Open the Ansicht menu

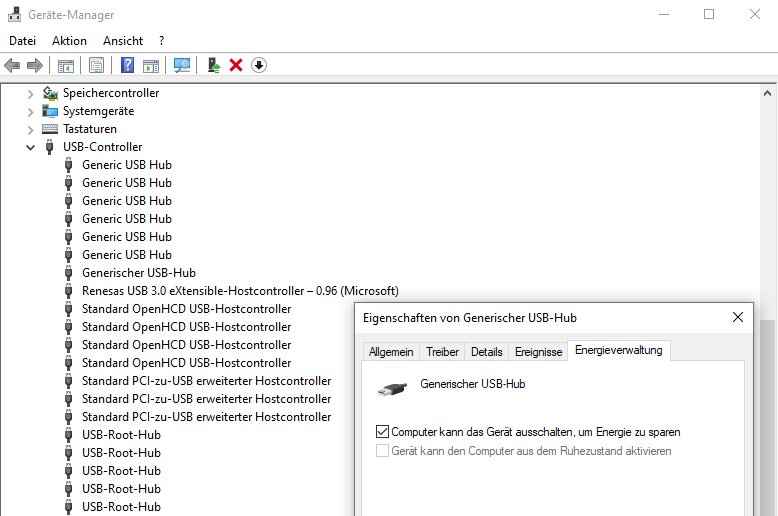pos(123,41)
